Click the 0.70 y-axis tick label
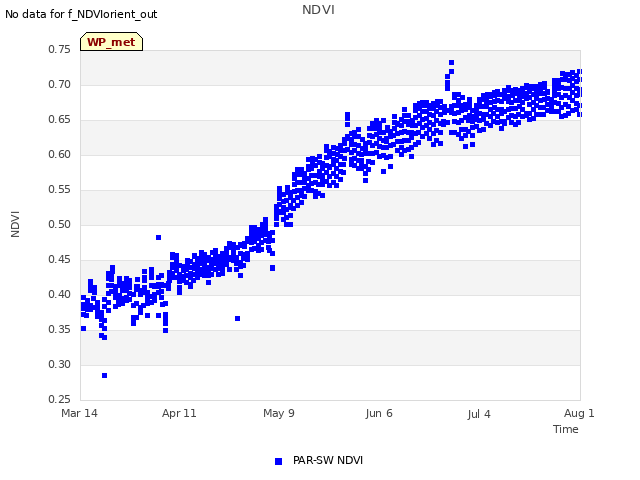This screenshot has width=640, height=480. click(x=60, y=84)
